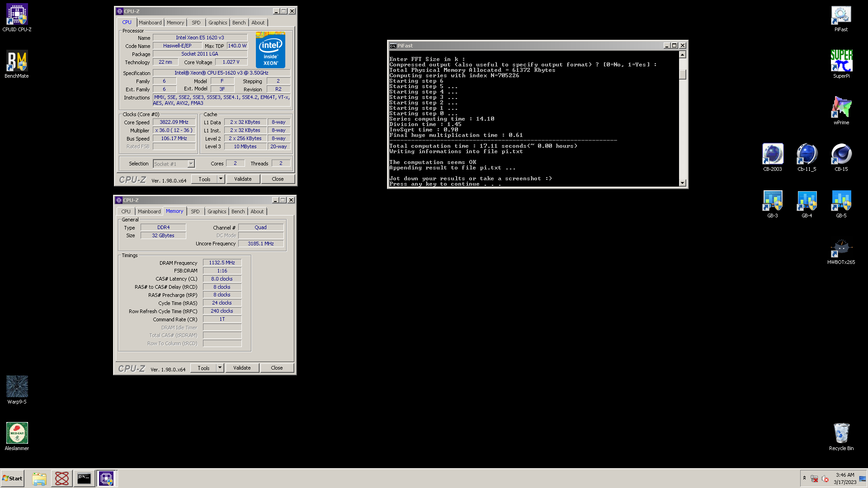
Task: Launch the SuperPi desktop icon
Action: pos(841,65)
